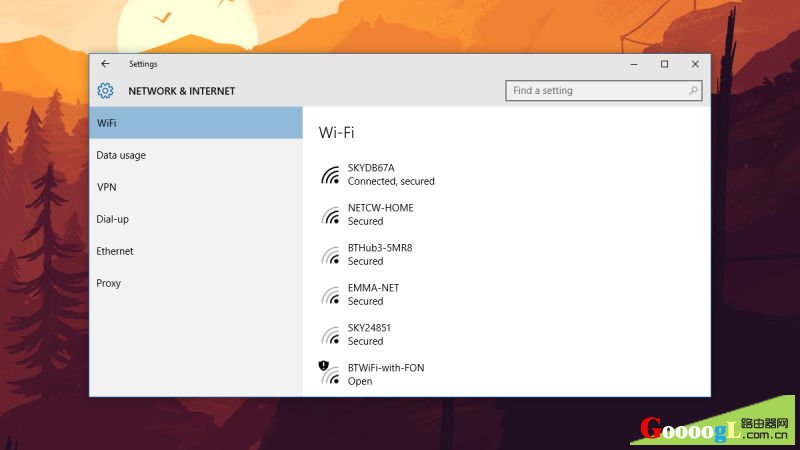The image size is (800, 450).
Task: Click the BTHub3-5MR8 Wi-Fi signal icon
Action: coord(331,255)
